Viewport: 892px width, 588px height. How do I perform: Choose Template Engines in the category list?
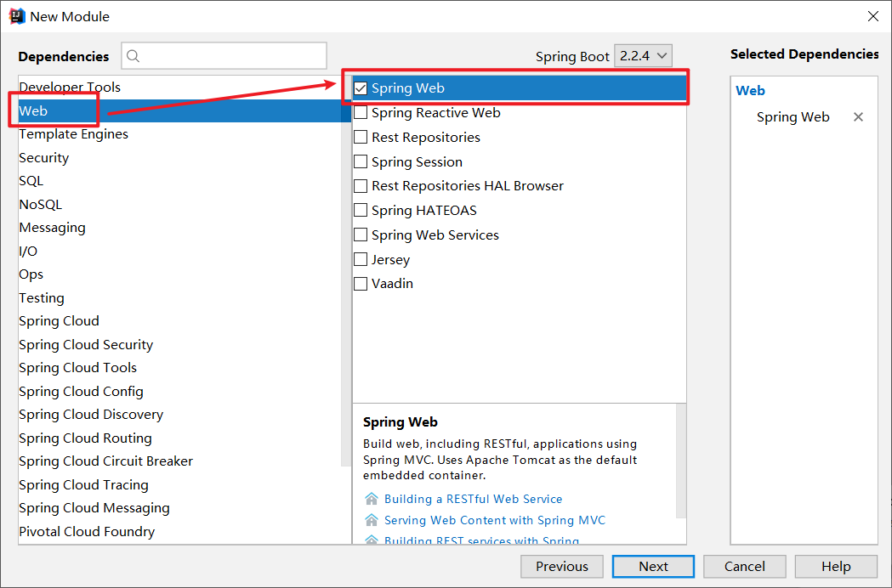coord(74,134)
